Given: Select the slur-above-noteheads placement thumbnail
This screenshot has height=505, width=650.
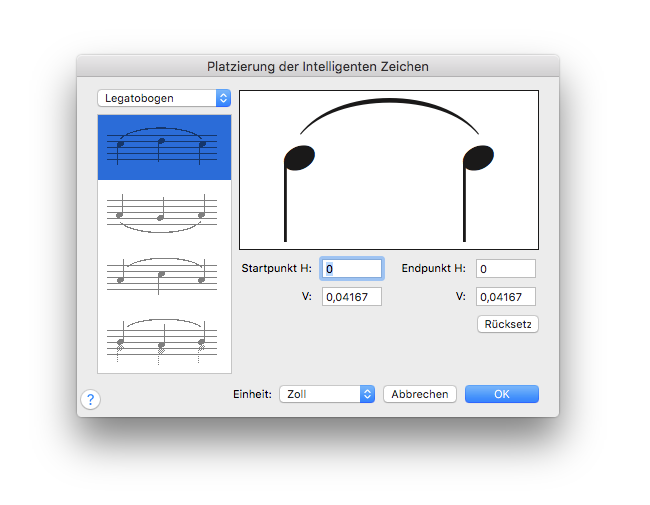Looking at the screenshot, I should 164,147.
